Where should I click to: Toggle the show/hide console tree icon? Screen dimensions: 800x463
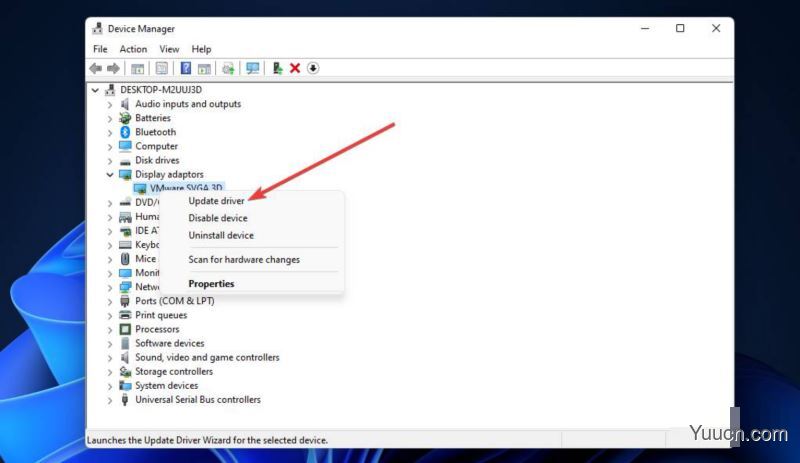tap(137, 68)
